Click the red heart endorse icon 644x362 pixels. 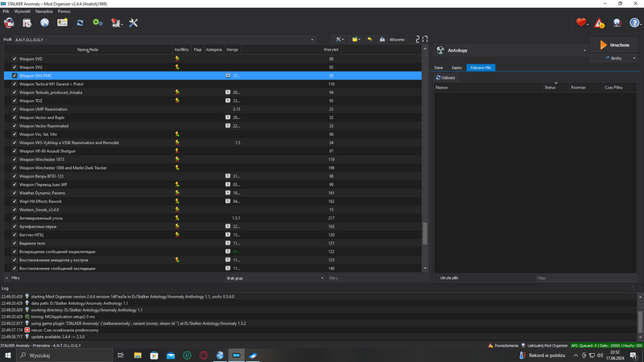pyautogui.click(x=581, y=23)
